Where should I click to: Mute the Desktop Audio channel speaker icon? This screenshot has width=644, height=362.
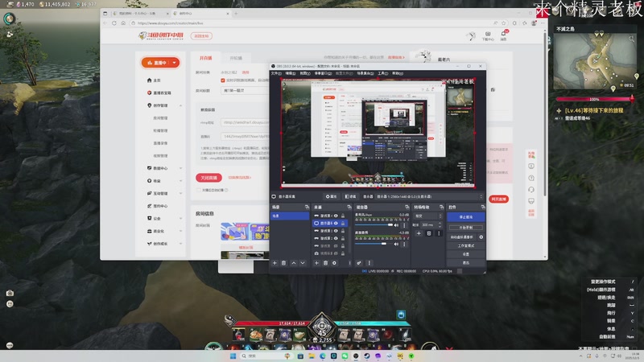(x=396, y=244)
